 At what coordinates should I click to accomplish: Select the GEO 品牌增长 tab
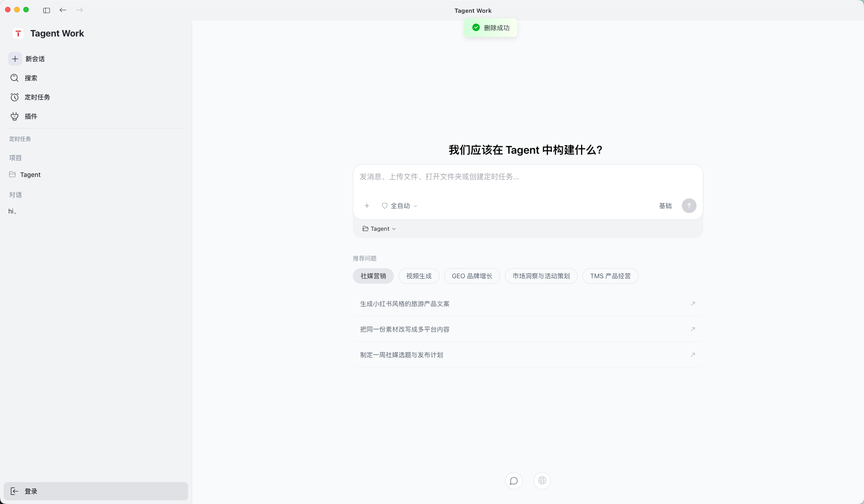point(472,276)
